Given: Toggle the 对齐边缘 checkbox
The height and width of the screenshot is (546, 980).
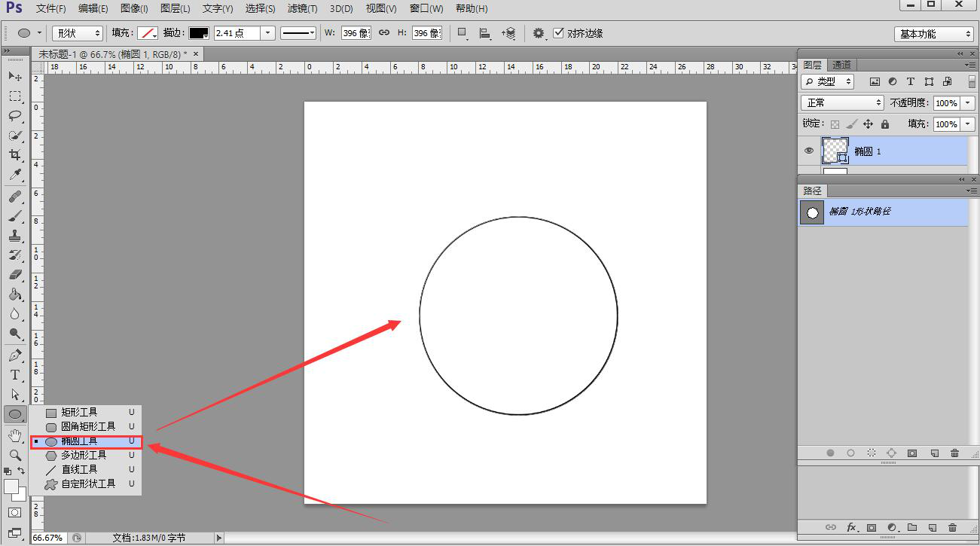Looking at the screenshot, I should click(558, 33).
